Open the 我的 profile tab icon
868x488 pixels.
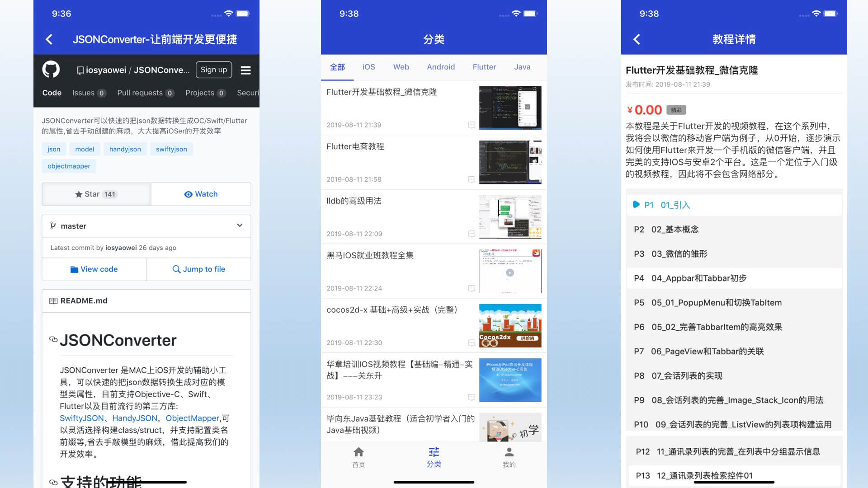point(509,452)
